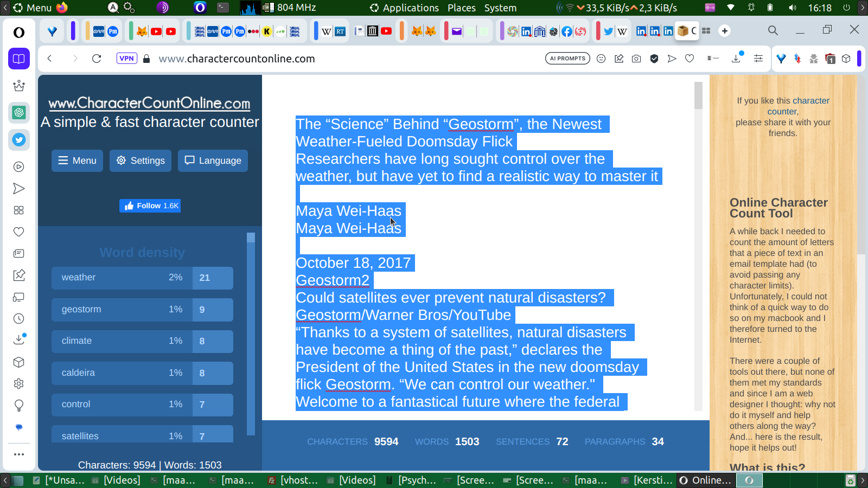Screen dimensions: 868x488
Task: Open the Places menu in the top panel
Action: pyautogui.click(x=462, y=8)
